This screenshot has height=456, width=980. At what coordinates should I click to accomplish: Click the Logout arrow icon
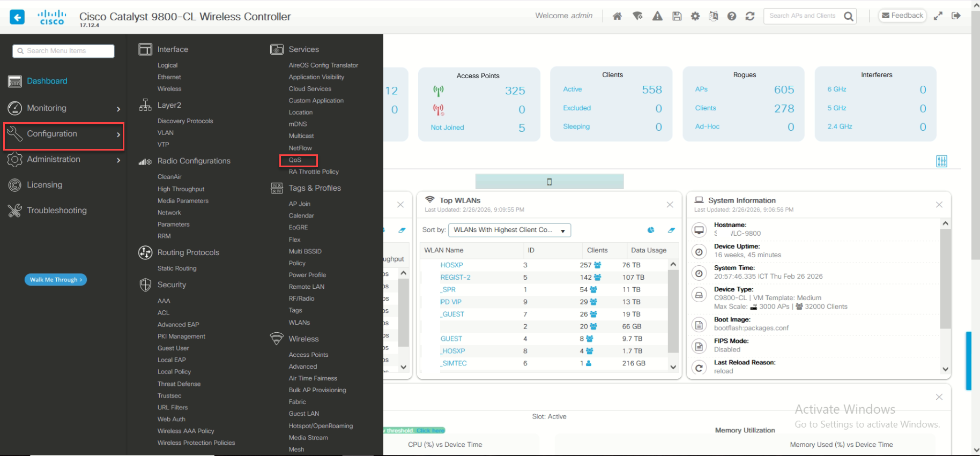(x=956, y=16)
